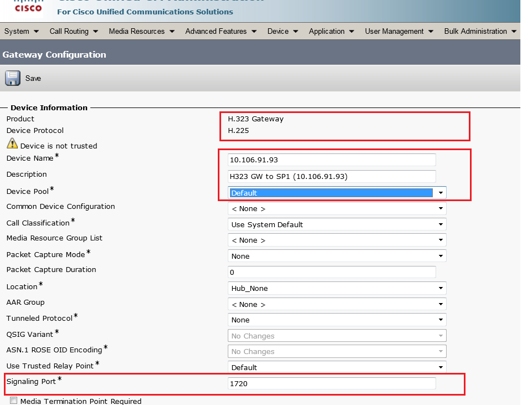Click the Device Name input field
Viewport: 532px width, 405px height.
332,160
